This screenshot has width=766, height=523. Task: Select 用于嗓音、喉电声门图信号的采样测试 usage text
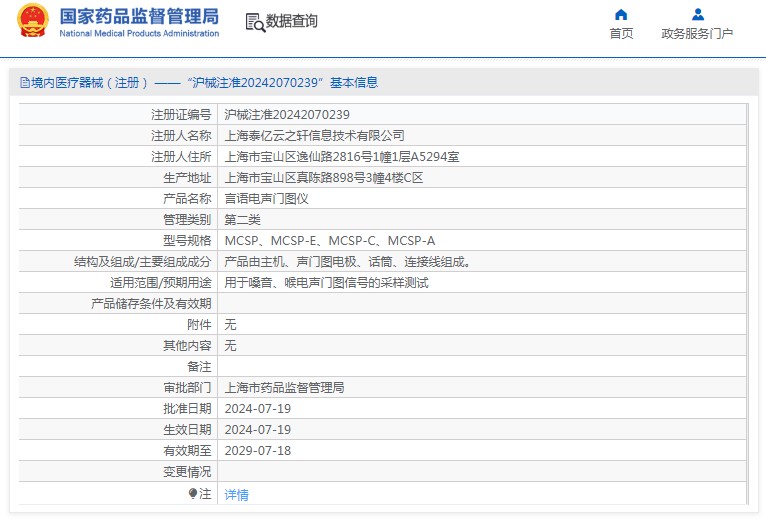click(x=326, y=282)
